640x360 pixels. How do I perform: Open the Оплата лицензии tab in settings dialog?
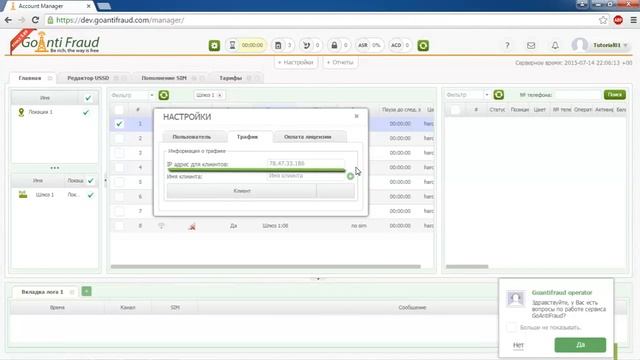[308, 137]
